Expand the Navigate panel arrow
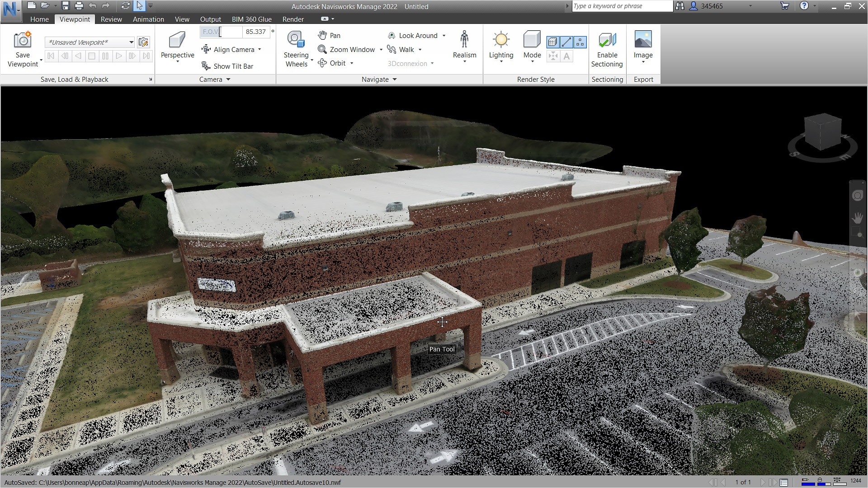The image size is (868, 488). [395, 80]
